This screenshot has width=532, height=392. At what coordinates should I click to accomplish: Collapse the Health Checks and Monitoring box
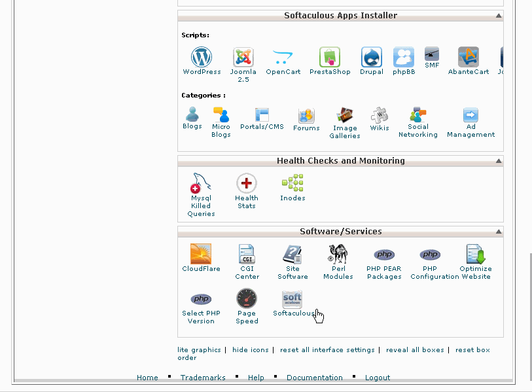coord(499,161)
